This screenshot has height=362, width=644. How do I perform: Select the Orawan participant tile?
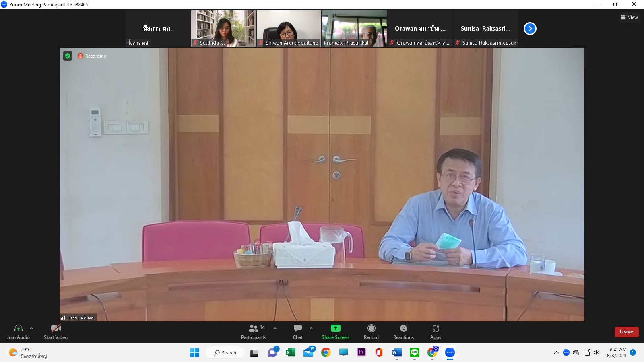click(420, 29)
